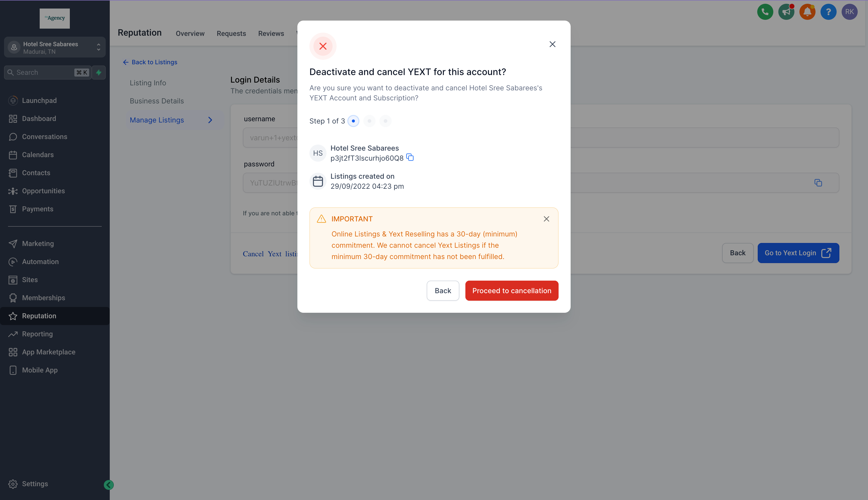Select the Overview tab
Image resolution: width=868 pixels, height=500 pixels.
click(x=190, y=33)
